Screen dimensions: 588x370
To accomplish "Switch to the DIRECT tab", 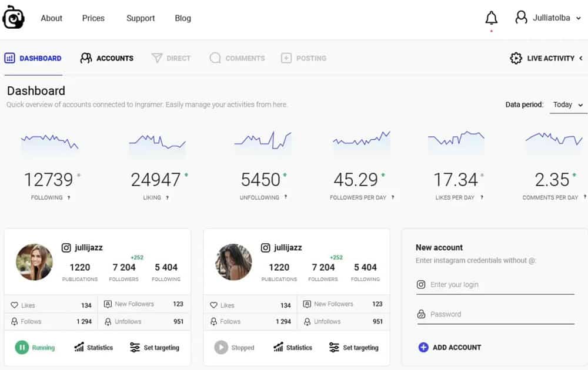I will [171, 58].
